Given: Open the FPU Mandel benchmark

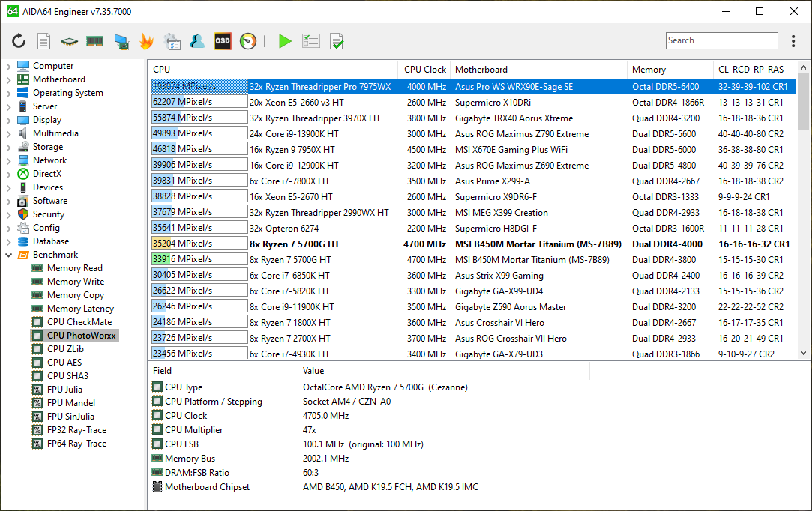Looking at the screenshot, I should pos(71,402).
